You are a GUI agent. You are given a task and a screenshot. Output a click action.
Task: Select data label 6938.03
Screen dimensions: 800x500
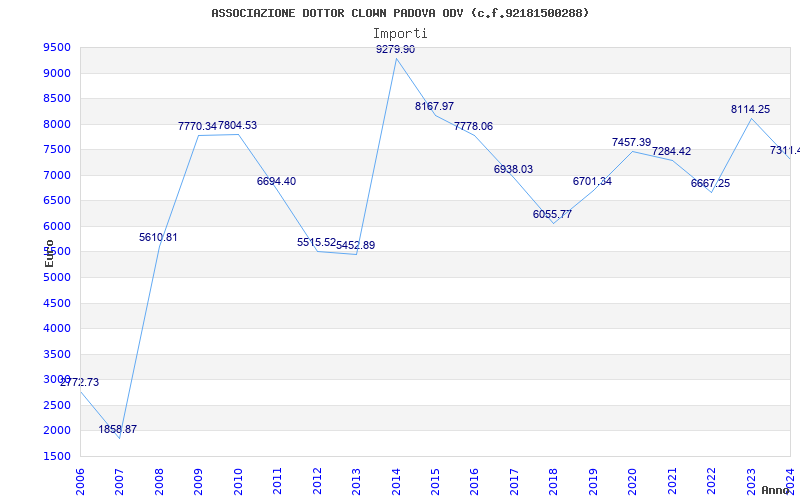coord(513,169)
